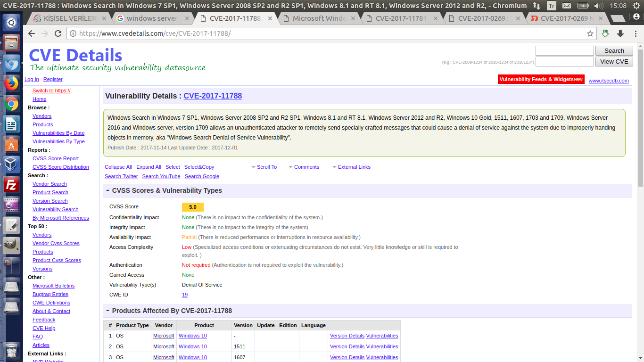644x362 pixels.
Task: Open GIMP from the launcher
Action: (11, 246)
